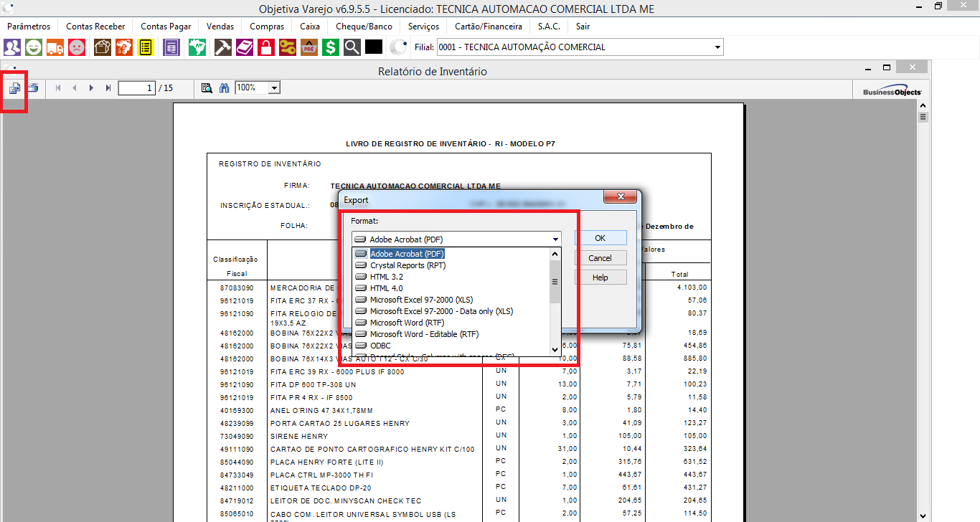Viewport: 980px width, 522px height.
Task: Click the format list scrollbar thumb
Action: [555, 282]
